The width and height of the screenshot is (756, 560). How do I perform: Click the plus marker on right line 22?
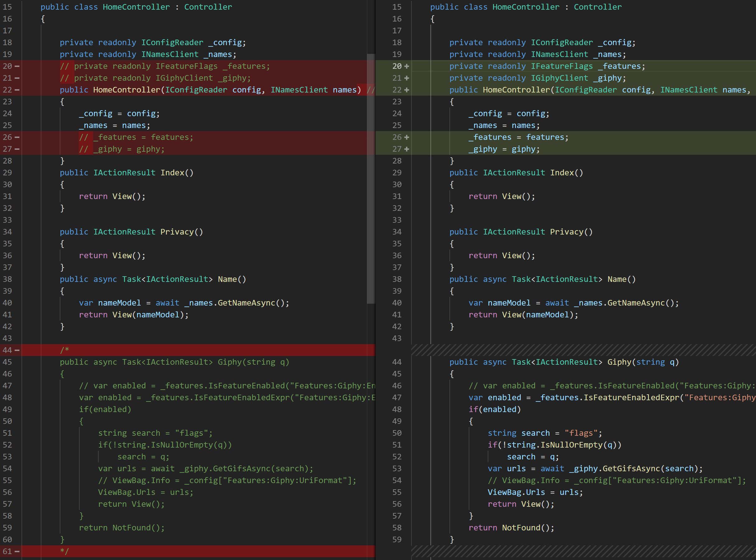[406, 90]
